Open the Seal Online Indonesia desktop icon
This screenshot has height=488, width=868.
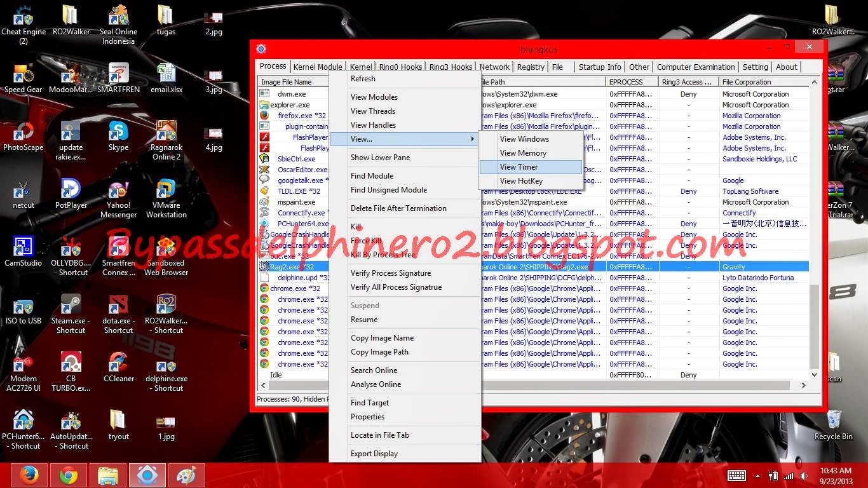(x=118, y=25)
